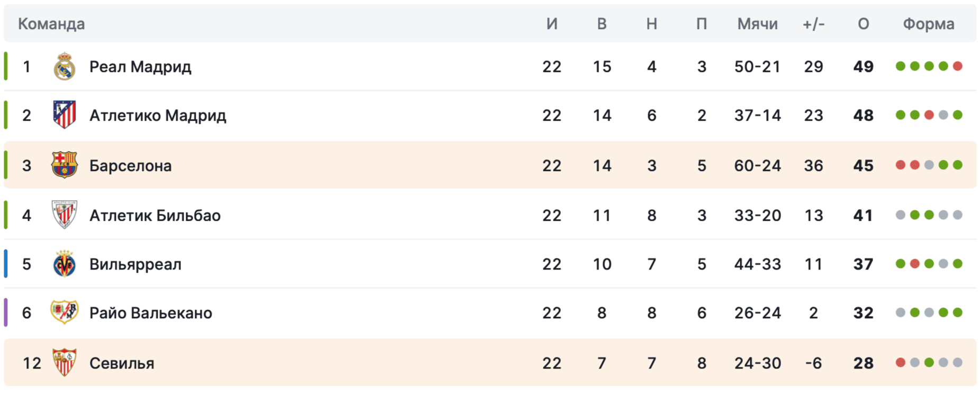Click the Barcelona club crest
The image size is (980, 394).
(65, 165)
